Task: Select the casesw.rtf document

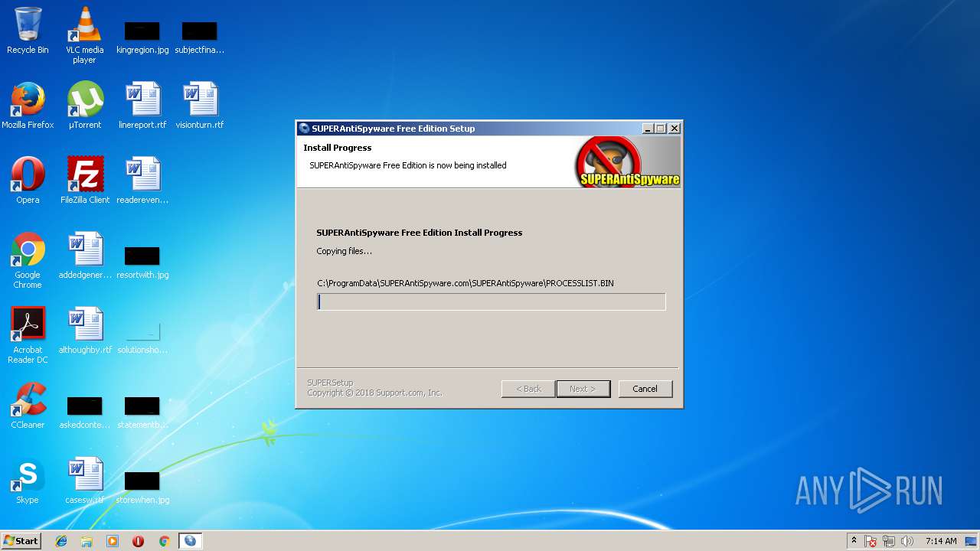Action: [x=85, y=481]
